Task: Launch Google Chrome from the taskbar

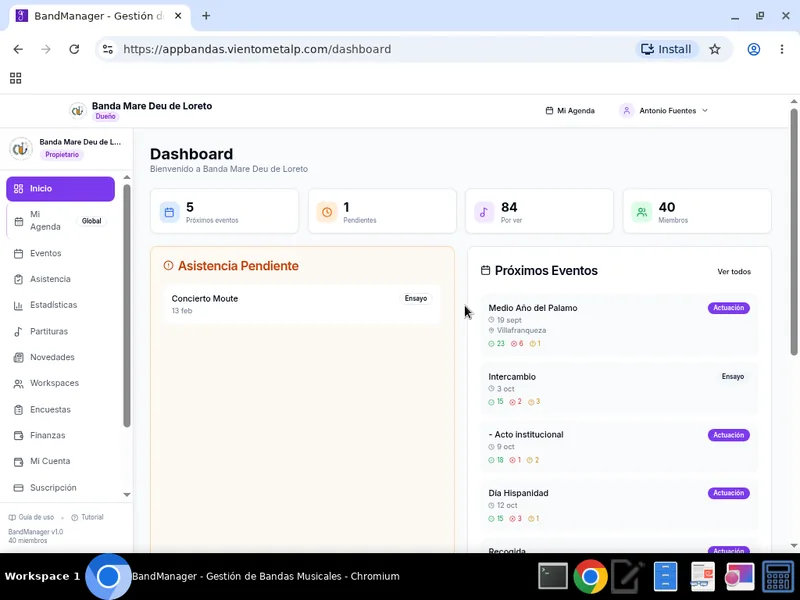Action: [590, 576]
